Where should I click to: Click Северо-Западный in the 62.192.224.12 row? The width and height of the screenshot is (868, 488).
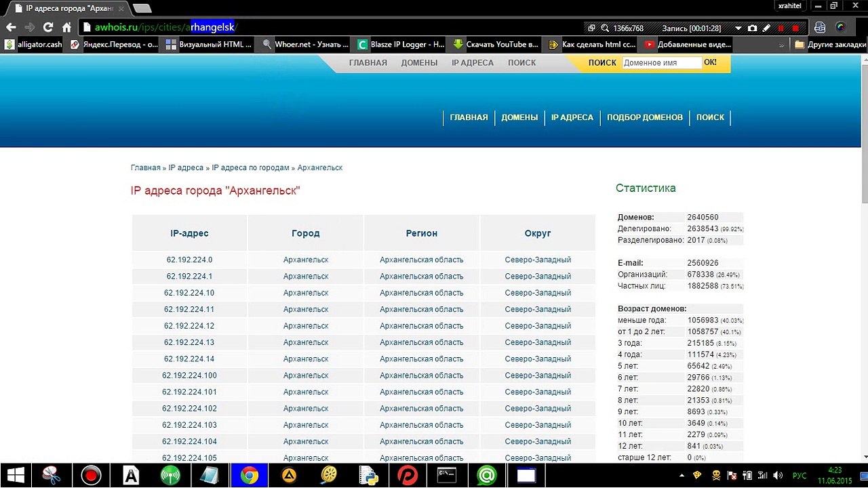pyautogui.click(x=538, y=326)
